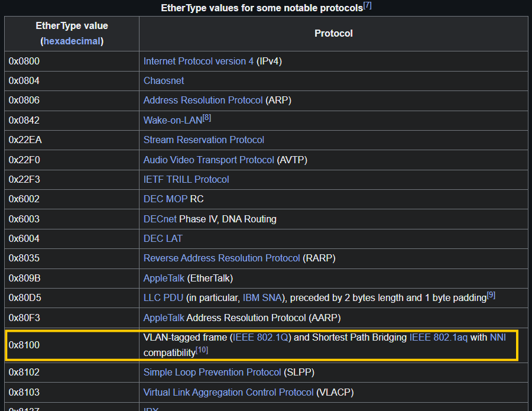Select the 0x22EA cell
532x411 pixels.
(72, 140)
